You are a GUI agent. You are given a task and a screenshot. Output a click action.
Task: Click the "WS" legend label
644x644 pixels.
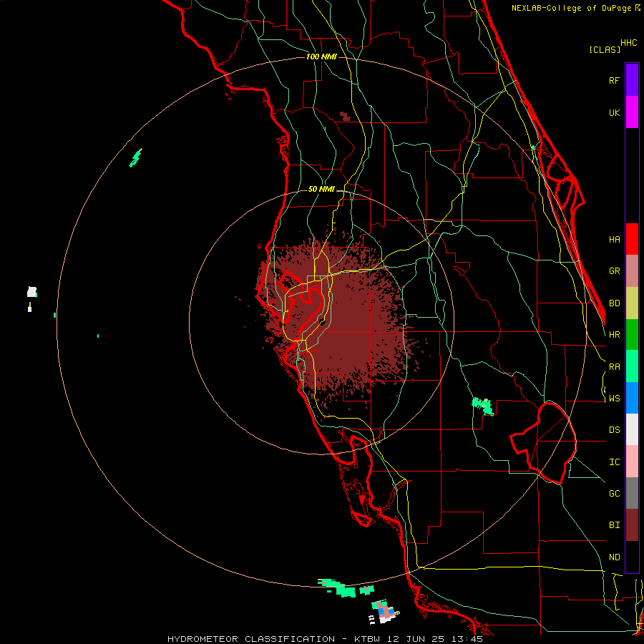[614, 398]
